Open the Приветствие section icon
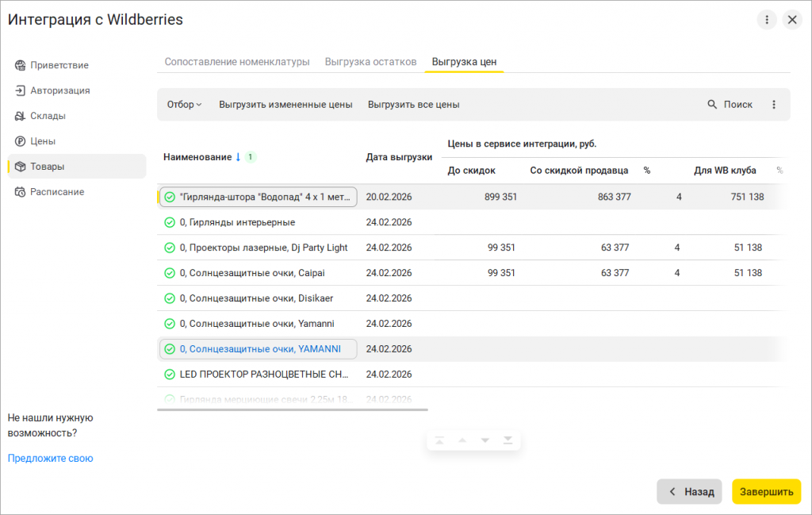Image resolution: width=812 pixels, height=515 pixels. (x=20, y=65)
